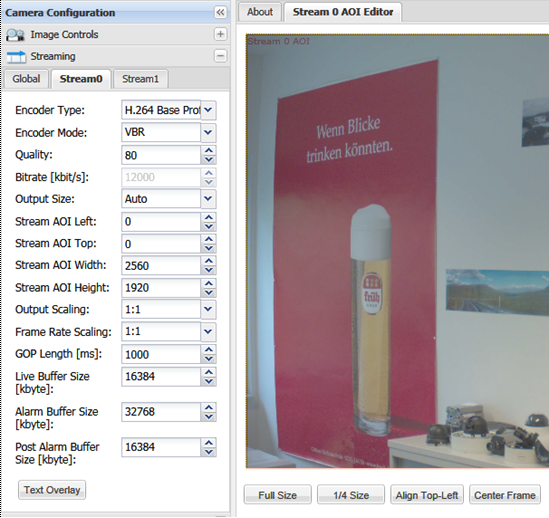Click the Center Frame button

[505, 495]
